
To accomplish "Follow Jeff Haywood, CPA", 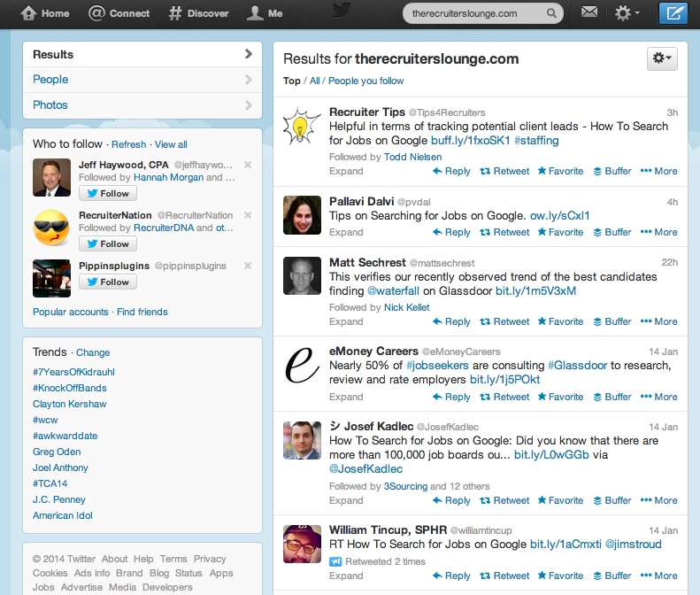I will point(108,193).
